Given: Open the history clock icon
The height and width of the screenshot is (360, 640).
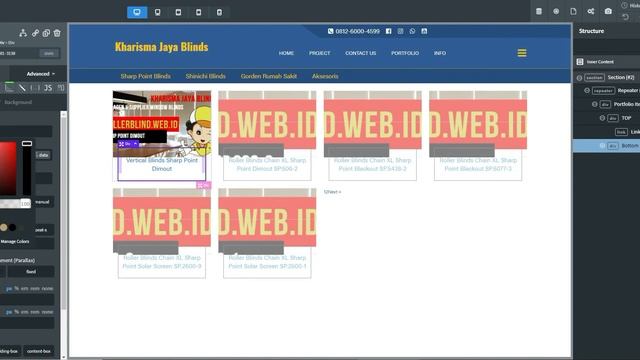Looking at the screenshot, I should click(624, 5).
